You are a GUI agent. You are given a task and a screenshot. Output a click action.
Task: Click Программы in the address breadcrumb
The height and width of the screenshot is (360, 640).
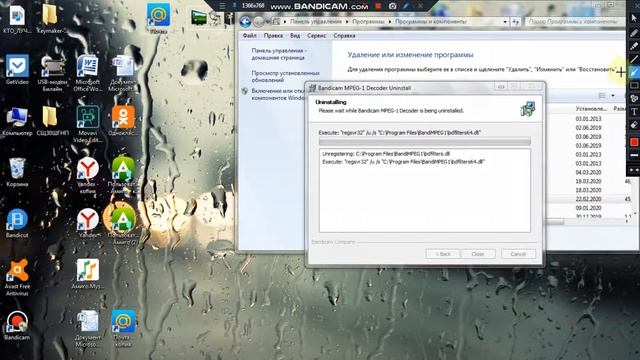pyautogui.click(x=368, y=22)
